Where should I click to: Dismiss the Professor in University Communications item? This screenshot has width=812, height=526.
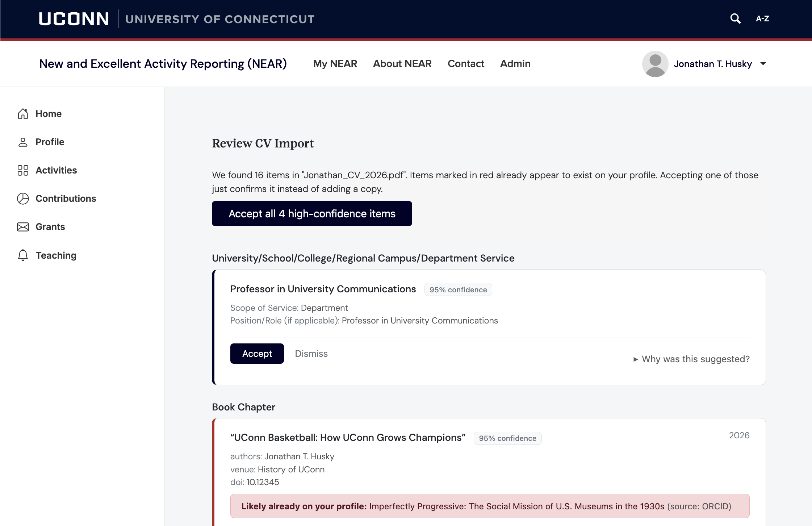[311, 354]
